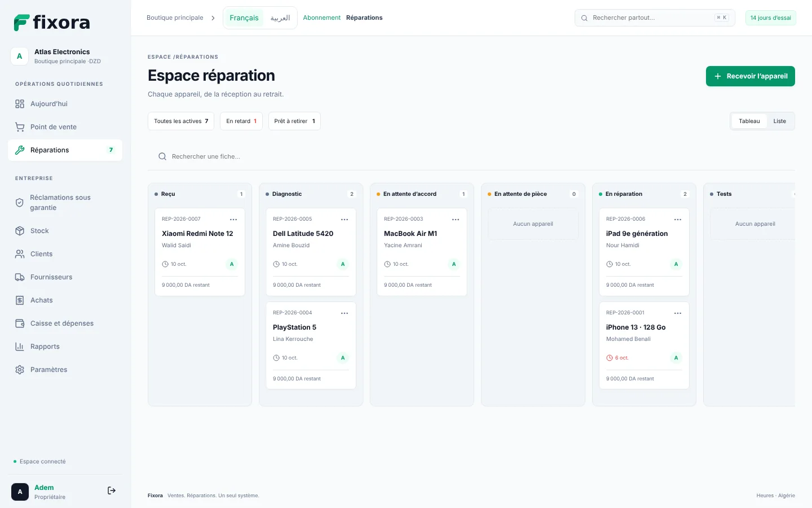Open Fournisseurs truck icon
Viewport: 812px width, 508px height.
[x=20, y=277]
